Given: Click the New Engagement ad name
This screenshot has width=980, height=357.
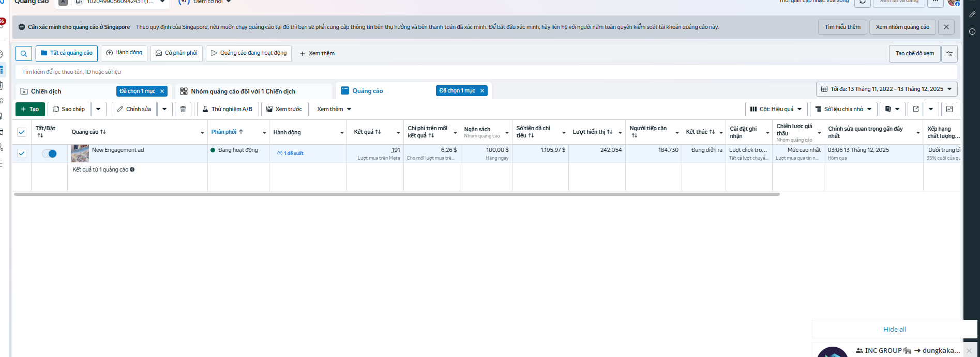Looking at the screenshot, I should coord(118,150).
